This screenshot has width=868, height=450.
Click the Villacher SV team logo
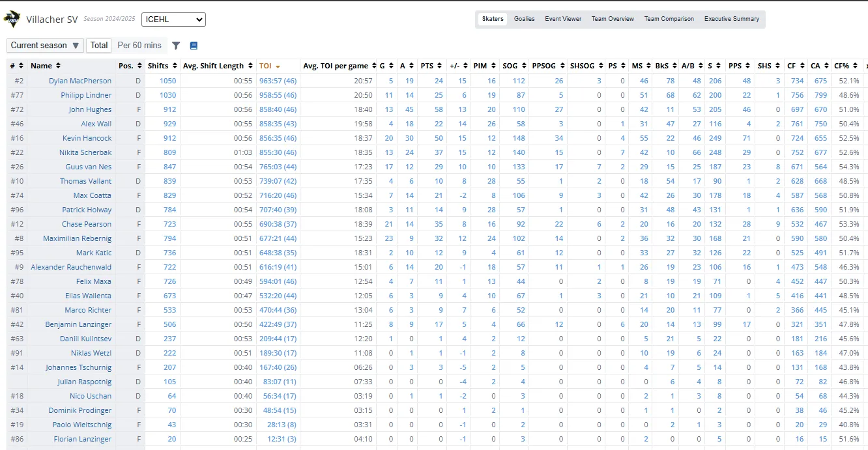click(12, 20)
